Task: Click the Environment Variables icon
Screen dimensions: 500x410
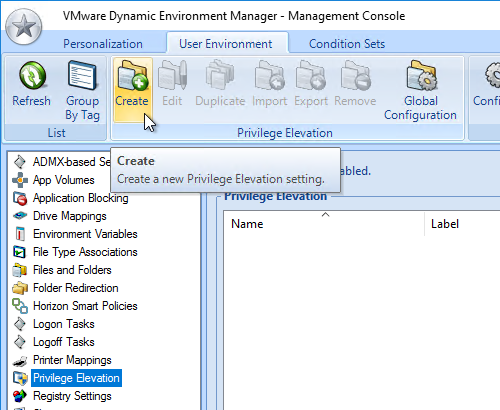Action: (x=20, y=234)
